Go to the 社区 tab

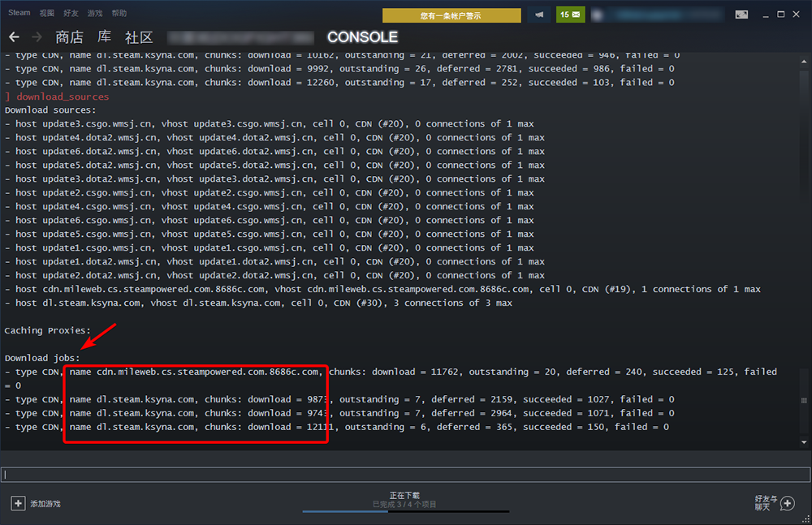(139, 37)
